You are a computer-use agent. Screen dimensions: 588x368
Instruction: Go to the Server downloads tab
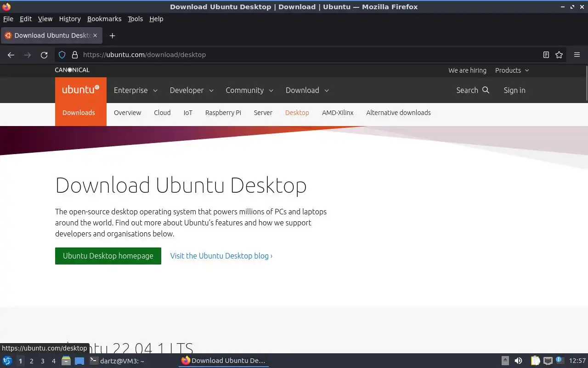263,113
